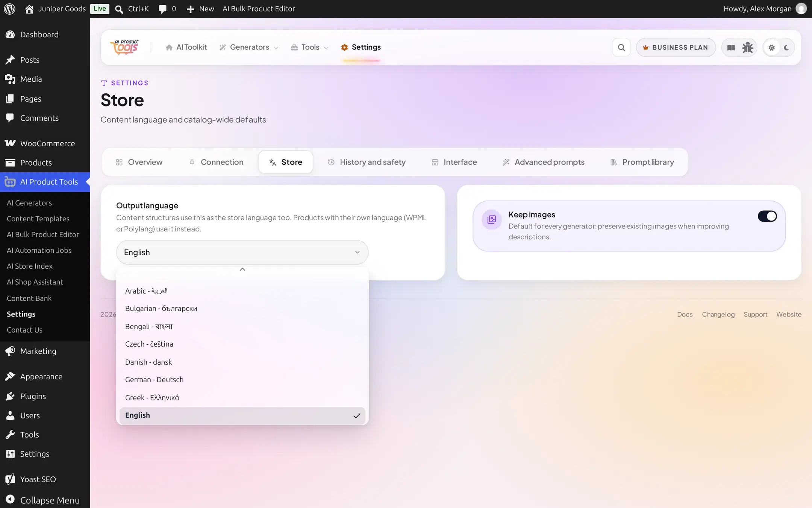Click the documentation book icon
Screen dimensions: 812x508
click(731, 47)
